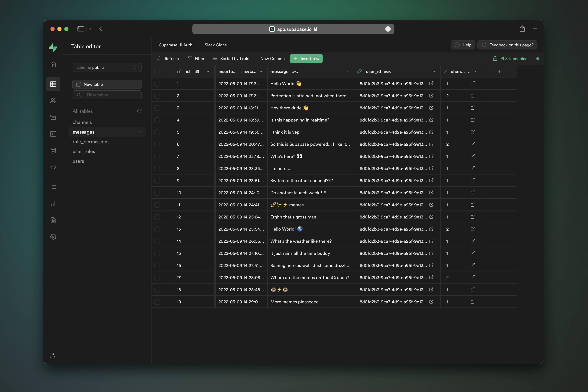Open the Reports bar chart icon
This screenshot has height=392, width=588.
[x=53, y=203]
